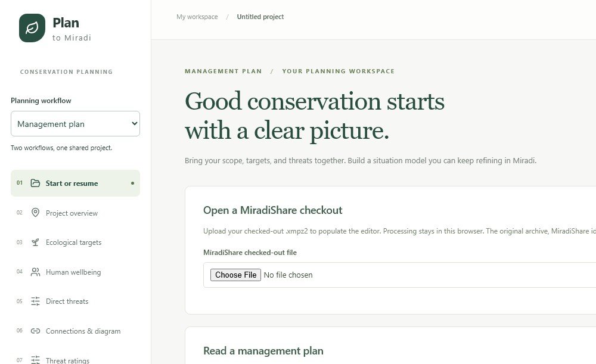Click the Plan to Miradi leaf logo
The width and height of the screenshot is (596, 364).
pos(32,28)
